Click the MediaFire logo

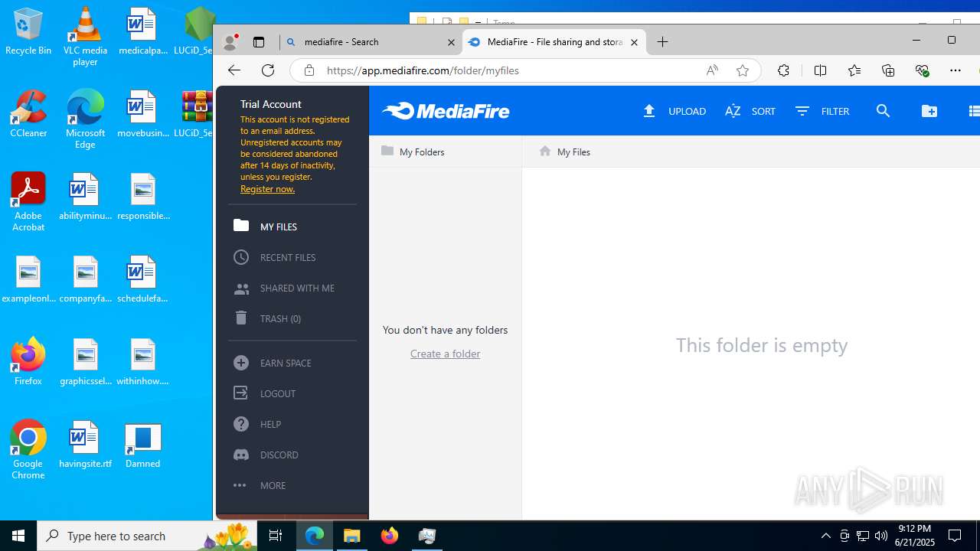click(x=446, y=111)
